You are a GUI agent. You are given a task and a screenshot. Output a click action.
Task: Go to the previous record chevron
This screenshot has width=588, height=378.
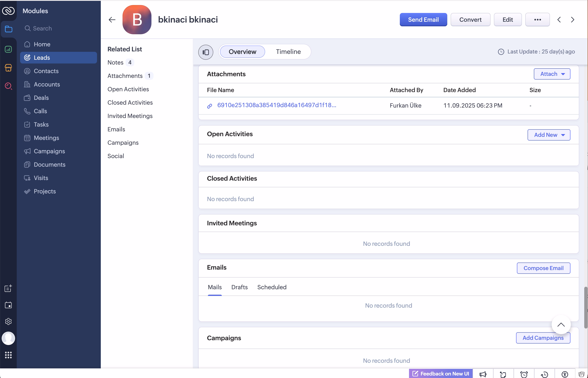pos(559,20)
